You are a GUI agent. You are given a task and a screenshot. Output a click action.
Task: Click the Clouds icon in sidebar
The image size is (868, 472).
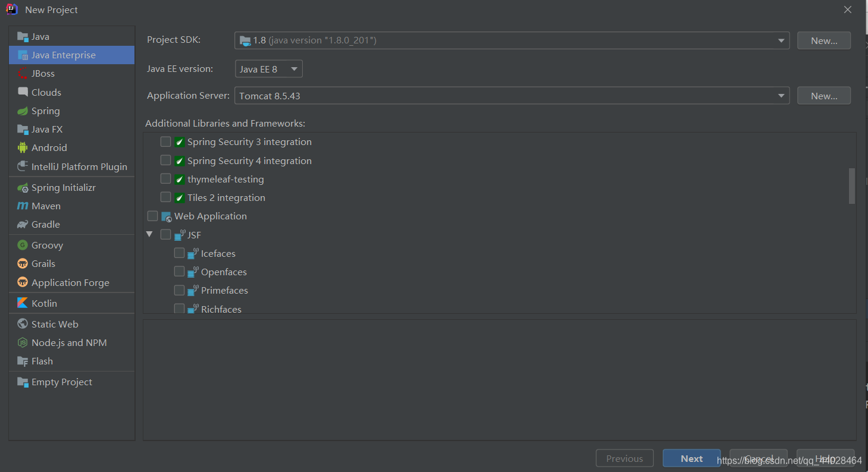pyautogui.click(x=23, y=92)
